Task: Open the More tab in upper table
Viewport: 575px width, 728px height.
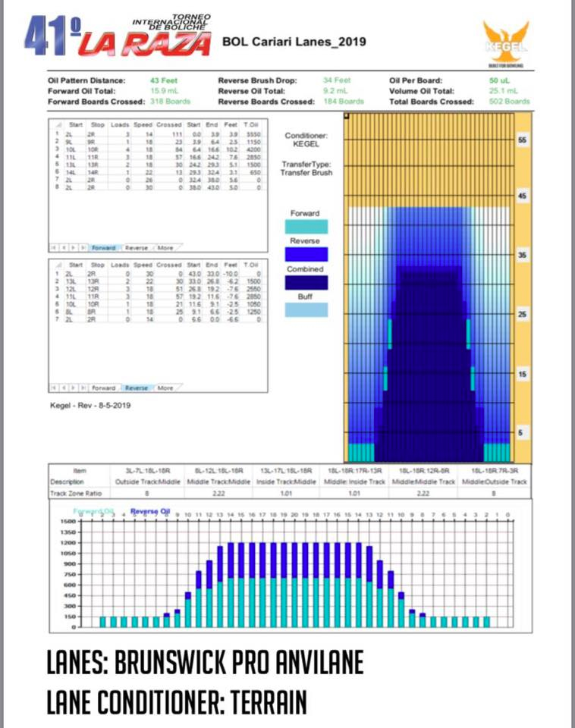Action: (x=165, y=248)
